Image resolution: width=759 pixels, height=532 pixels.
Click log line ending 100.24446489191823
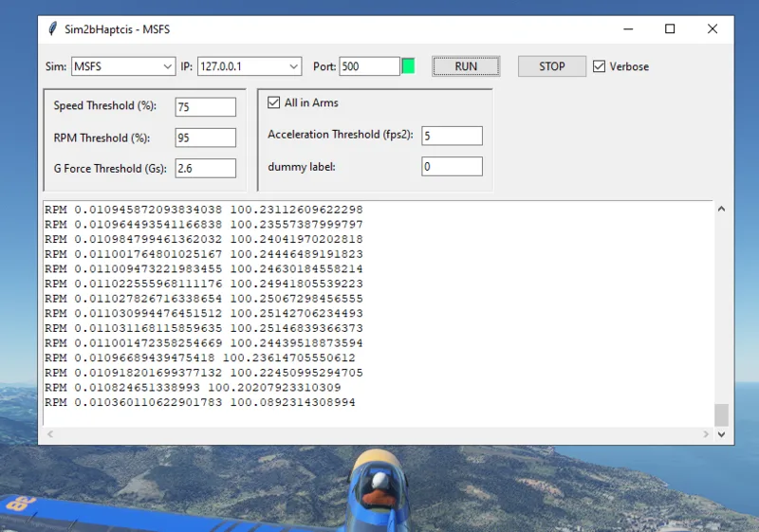tap(204, 254)
